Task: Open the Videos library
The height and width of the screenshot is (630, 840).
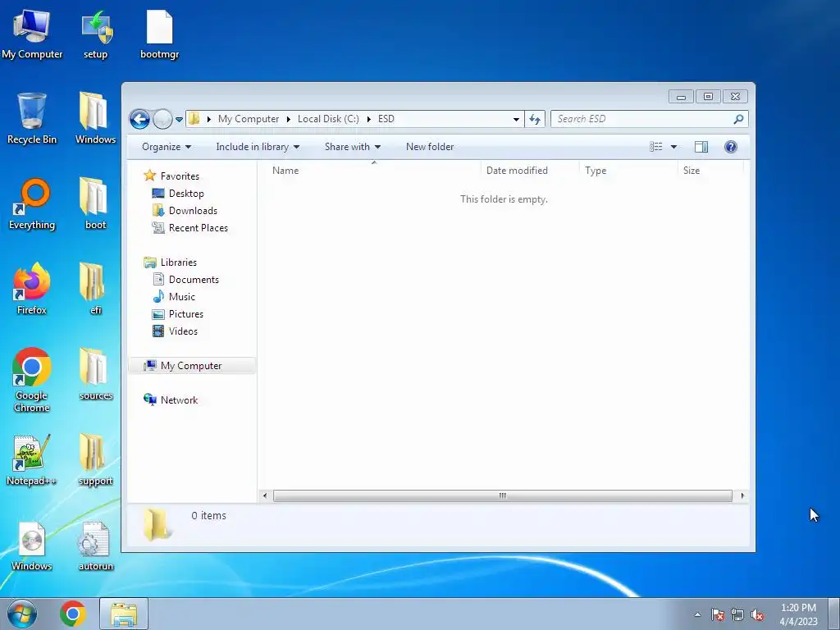Action: click(183, 331)
